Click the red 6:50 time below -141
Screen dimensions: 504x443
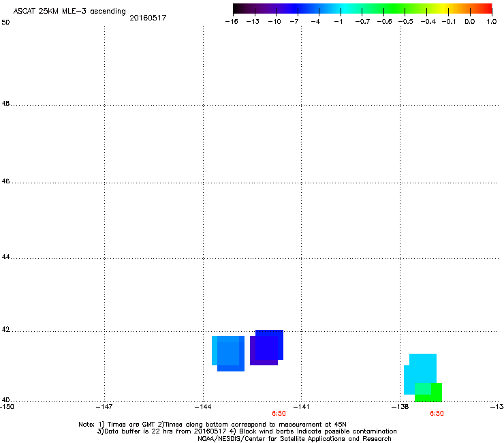[x=279, y=414]
